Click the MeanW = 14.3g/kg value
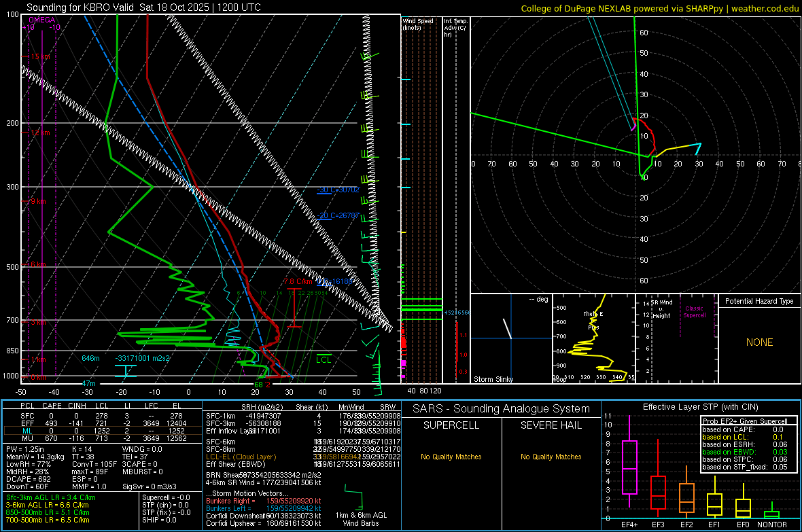Image resolution: width=802 pixels, height=532 pixels. click(35, 457)
